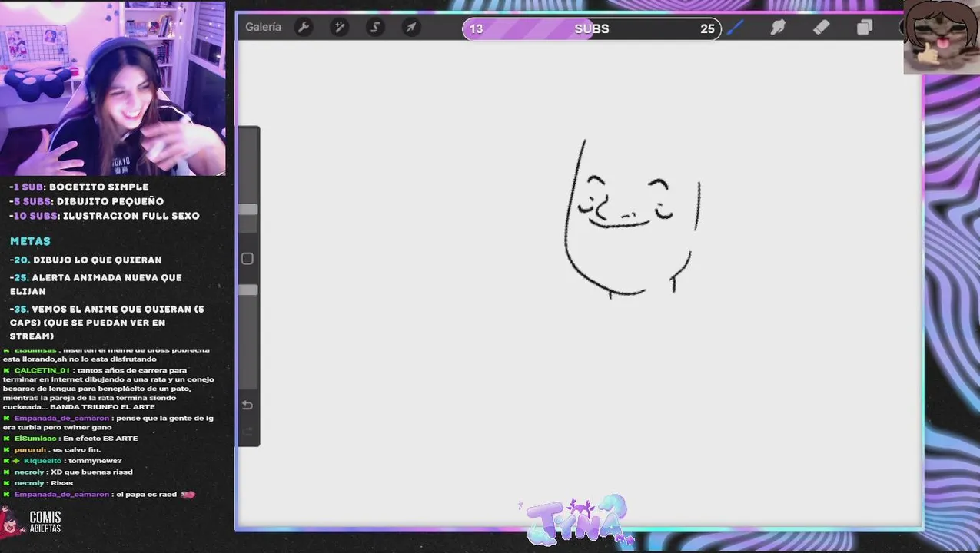The width and height of the screenshot is (980, 553).
Task: Click chat message 'tommynews?'
Action: pos(95,461)
